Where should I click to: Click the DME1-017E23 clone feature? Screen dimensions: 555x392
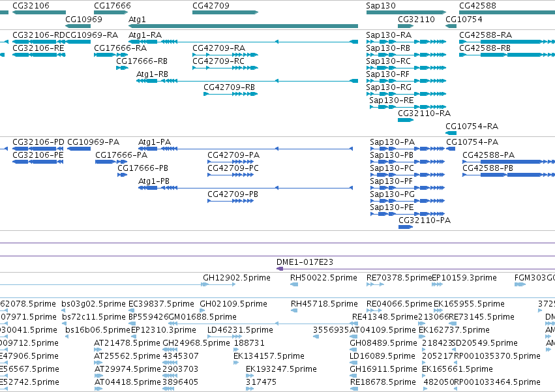(x=415, y=269)
